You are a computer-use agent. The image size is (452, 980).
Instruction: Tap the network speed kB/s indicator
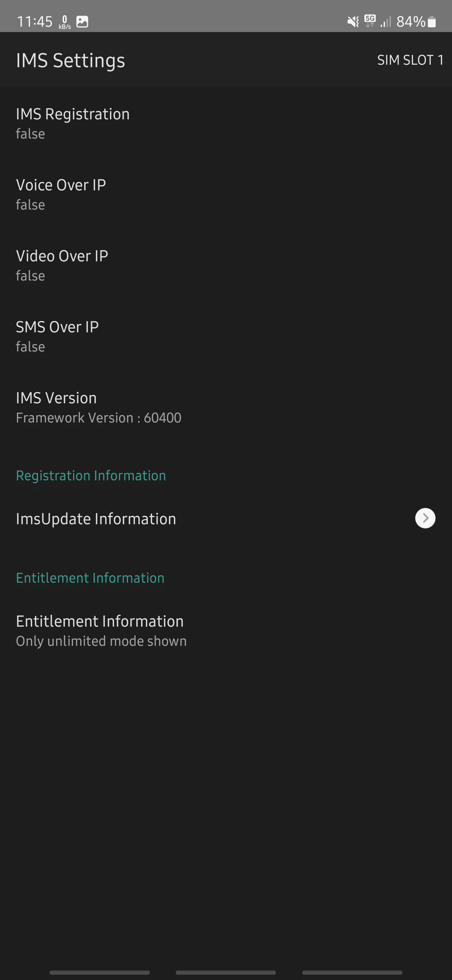click(x=65, y=22)
